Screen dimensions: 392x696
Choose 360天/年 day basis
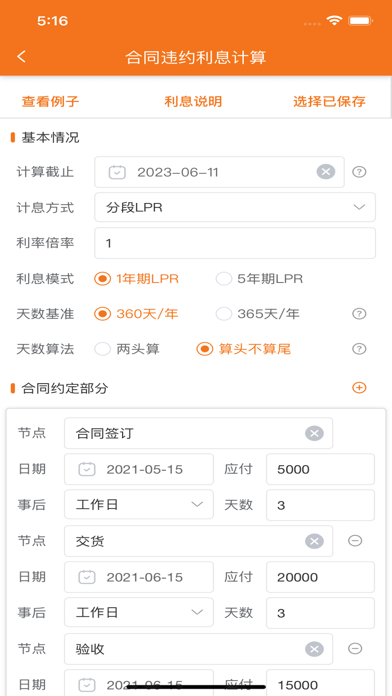click(136, 314)
